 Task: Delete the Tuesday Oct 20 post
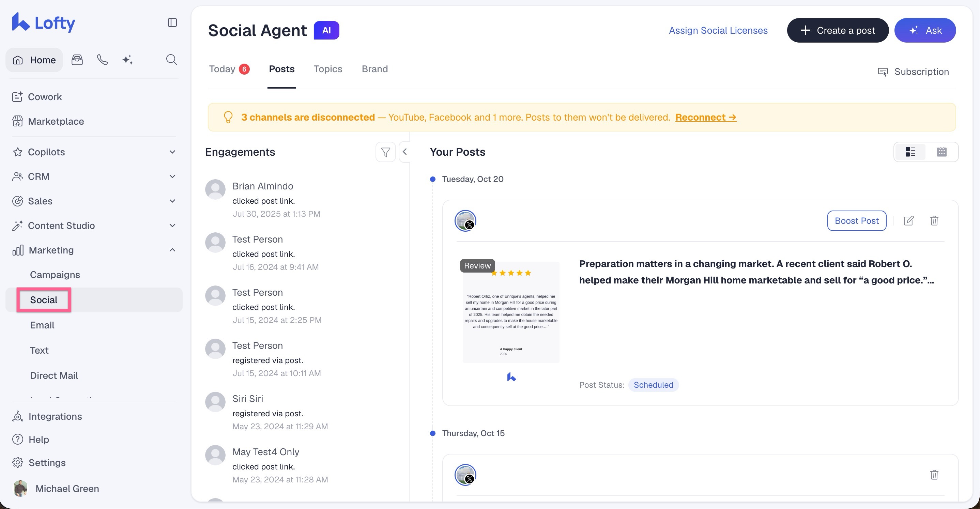934,221
